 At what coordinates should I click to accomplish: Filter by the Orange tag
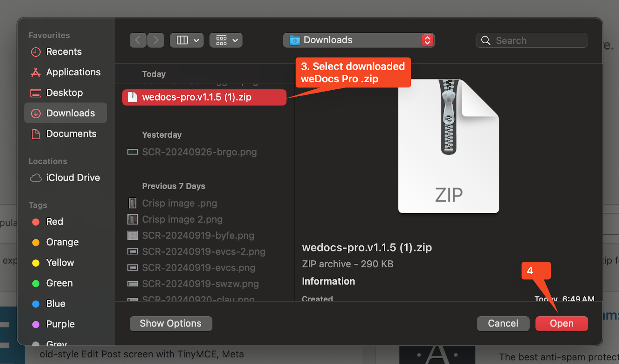pyautogui.click(x=62, y=242)
